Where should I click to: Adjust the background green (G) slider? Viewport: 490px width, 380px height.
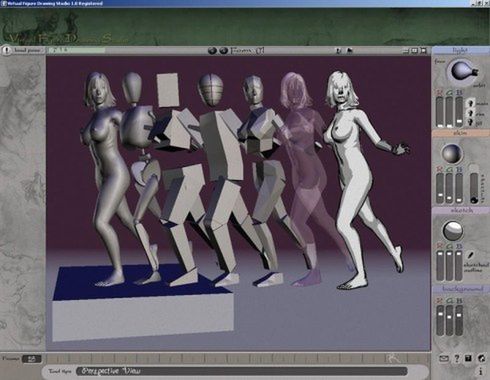coord(450,321)
